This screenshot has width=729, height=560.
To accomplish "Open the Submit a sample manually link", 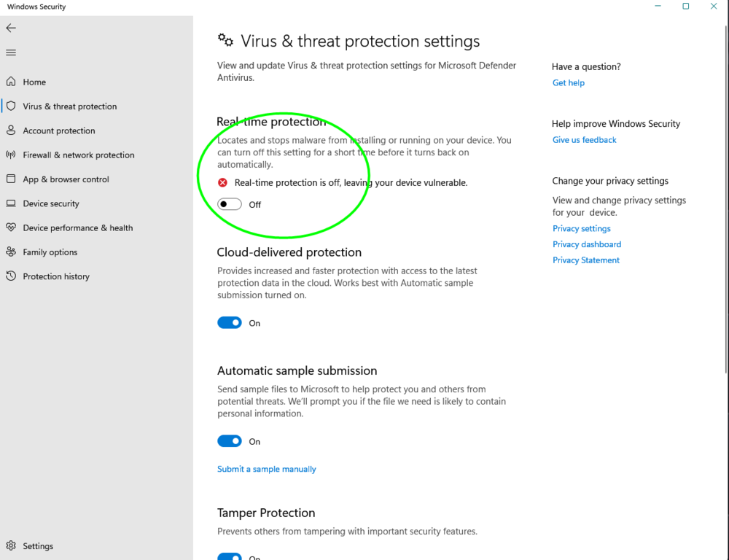I will click(267, 469).
